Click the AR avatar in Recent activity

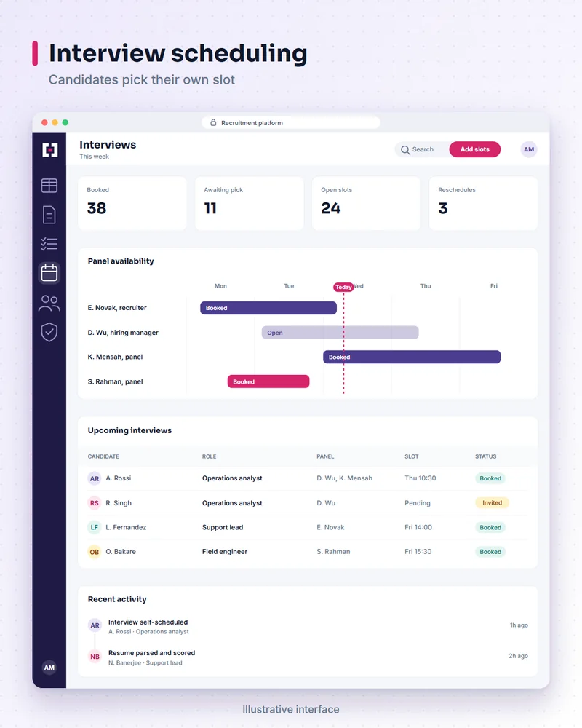point(95,625)
